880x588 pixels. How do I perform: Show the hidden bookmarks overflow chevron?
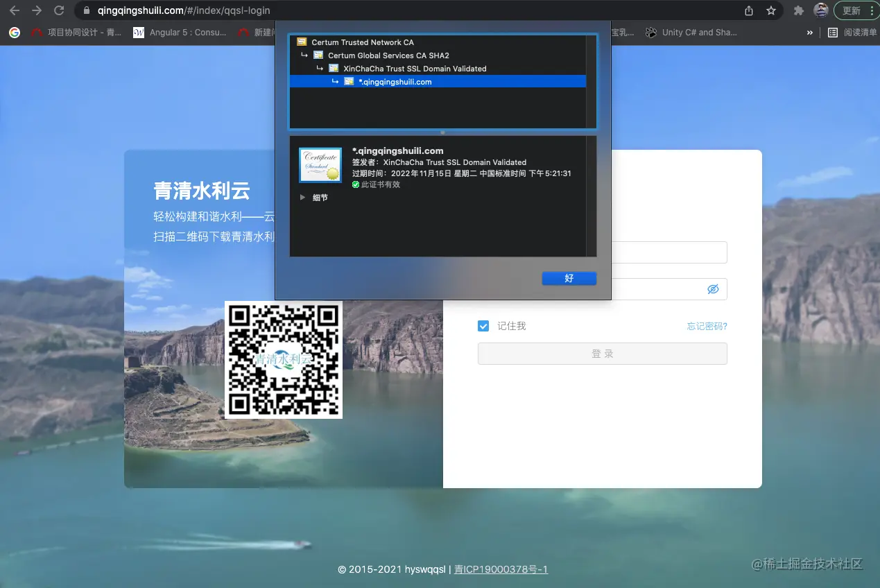[x=810, y=32]
